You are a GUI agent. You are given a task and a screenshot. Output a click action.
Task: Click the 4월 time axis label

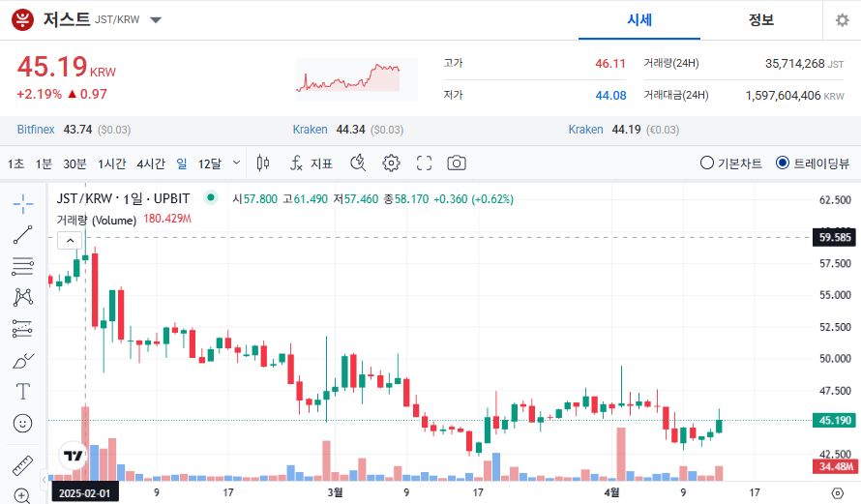click(611, 492)
